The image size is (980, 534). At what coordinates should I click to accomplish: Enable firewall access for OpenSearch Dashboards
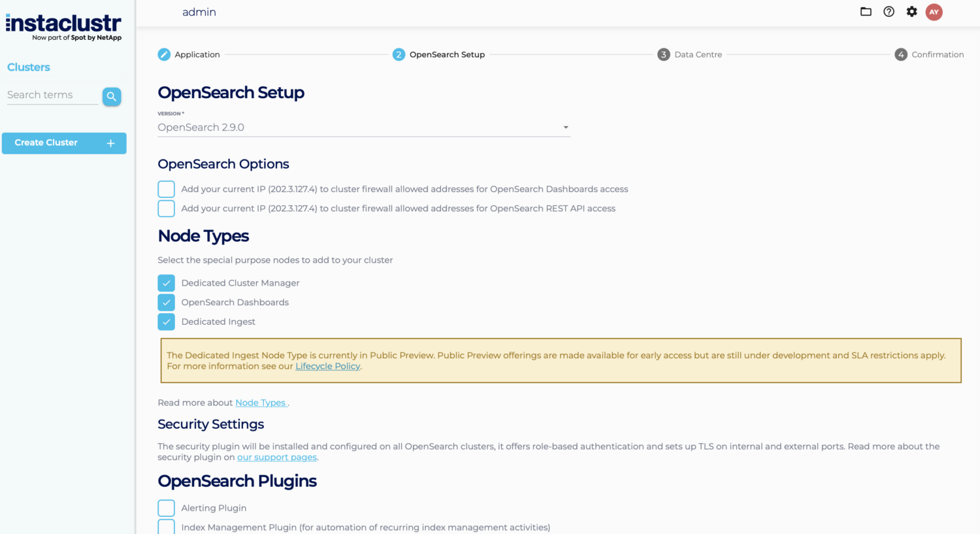[166, 189]
